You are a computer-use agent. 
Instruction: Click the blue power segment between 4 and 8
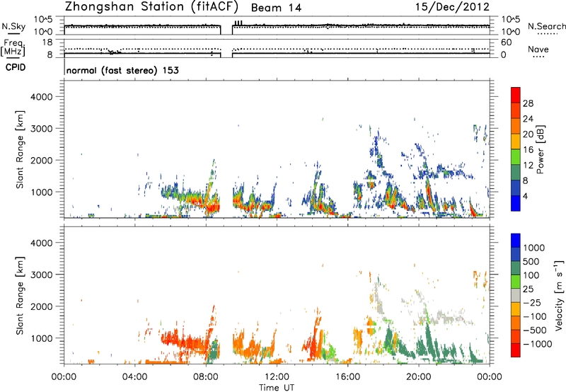click(516, 188)
